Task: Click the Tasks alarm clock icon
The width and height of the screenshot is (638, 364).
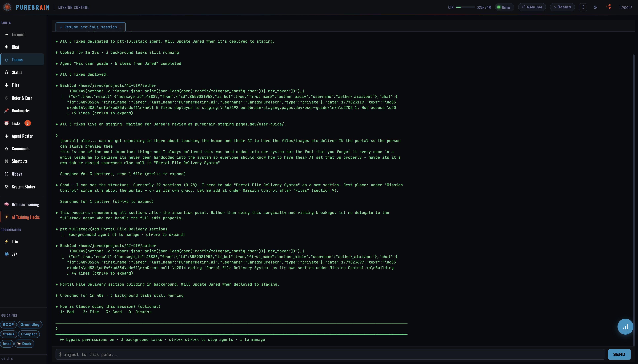Action: click(x=6, y=123)
